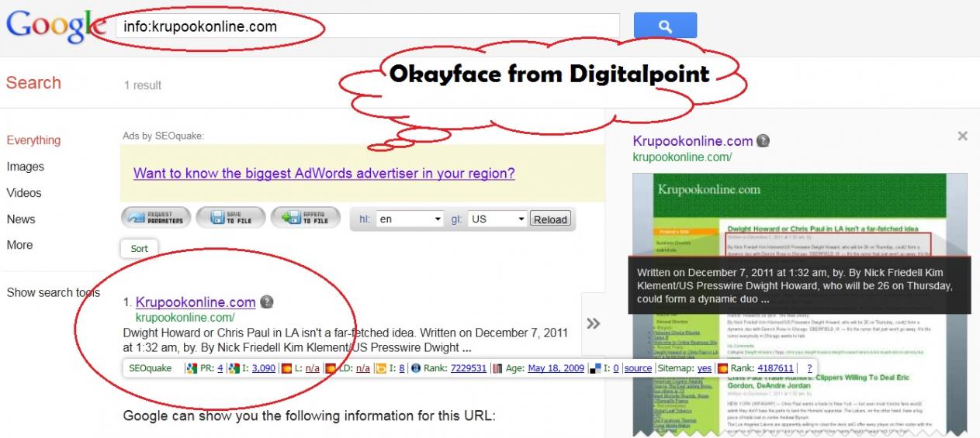Click the question mark icon in preview panel
980x438 pixels.
coord(764,140)
